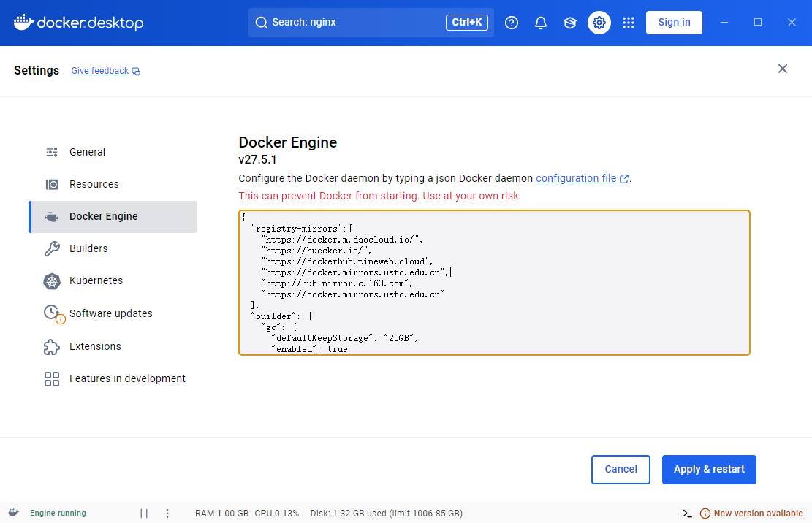Click Apply & restart
This screenshot has width=812, height=523.
[x=709, y=469]
